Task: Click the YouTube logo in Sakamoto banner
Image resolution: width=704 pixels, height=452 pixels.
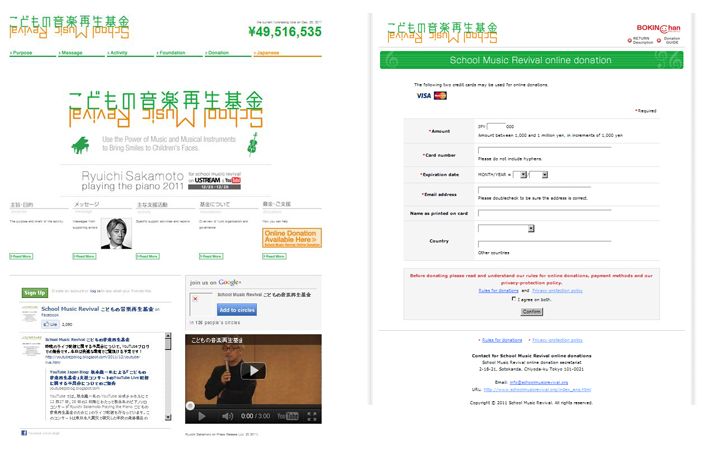Action: click(233, 180)
